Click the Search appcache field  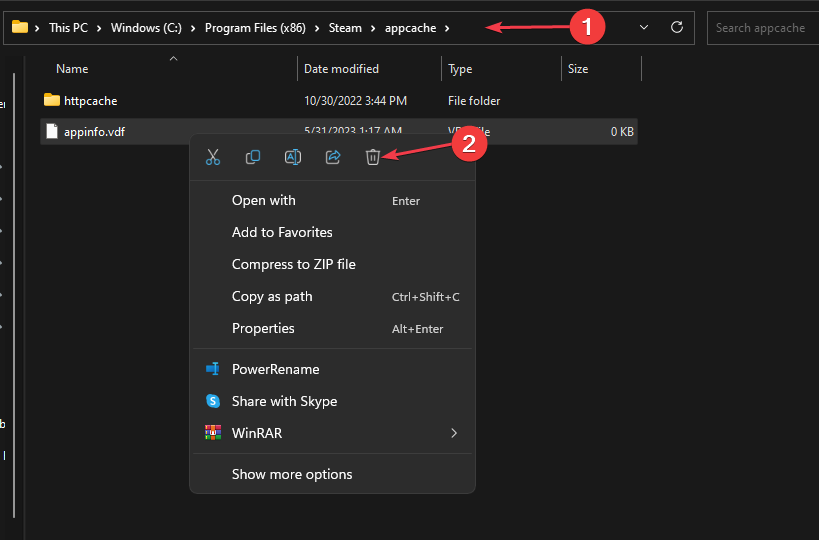pyautogui.click(x=763, y=28)
